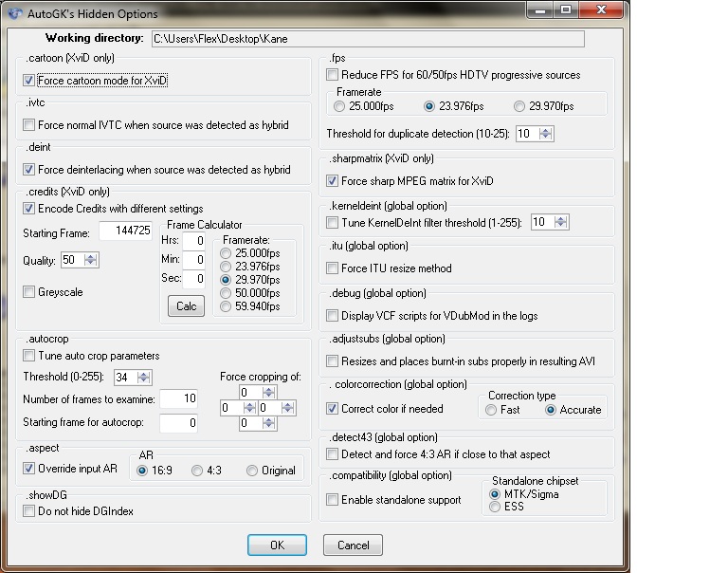Click the Cancel button
The width and height of the screenshot is (728, 573).
353,545
